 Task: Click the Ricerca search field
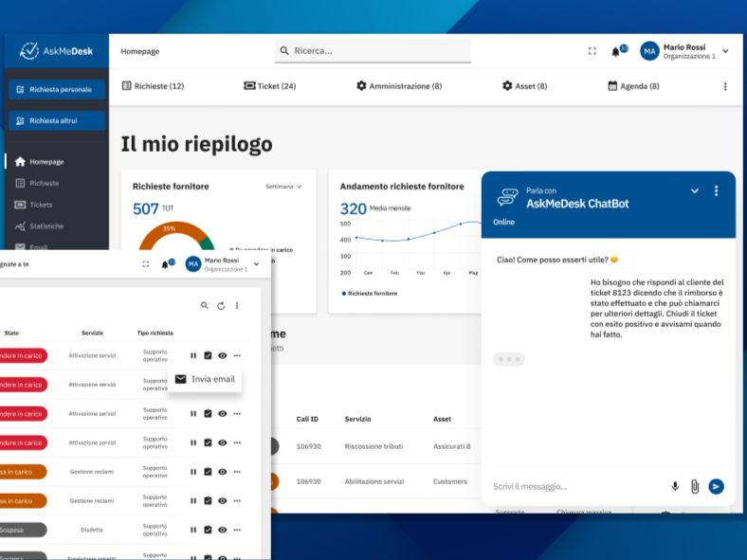[373, 51]
